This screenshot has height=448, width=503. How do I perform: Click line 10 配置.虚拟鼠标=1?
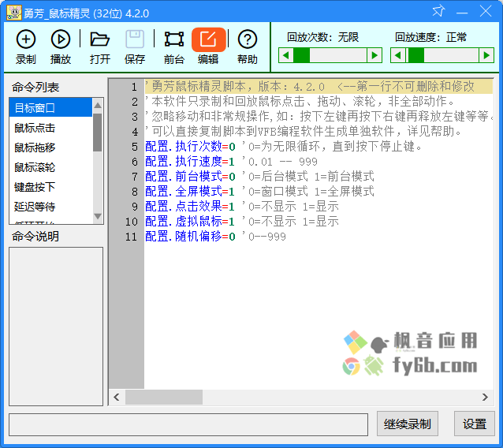point(190,222)
